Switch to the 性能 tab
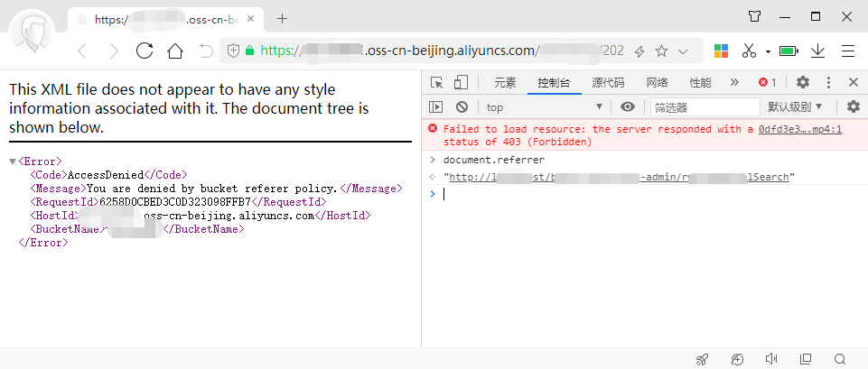The image size is (868, 369). pyautogui.click(x=700, y=83)
